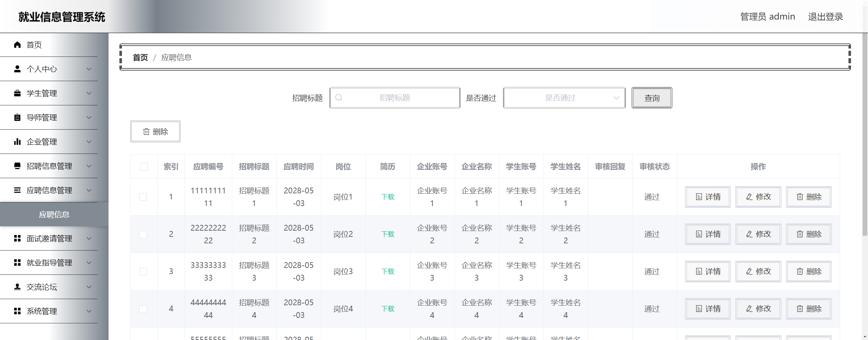Expand the 个人中心 chevron
Image resolution: width=868 pixels, height=340 pixels.
tap(89, 69)
